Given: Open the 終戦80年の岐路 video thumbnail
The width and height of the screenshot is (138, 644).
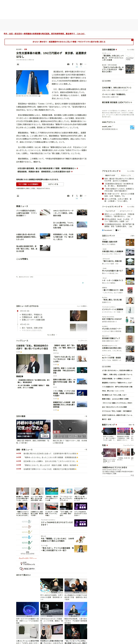Looking at the screenshot, I should click(33, 429).
